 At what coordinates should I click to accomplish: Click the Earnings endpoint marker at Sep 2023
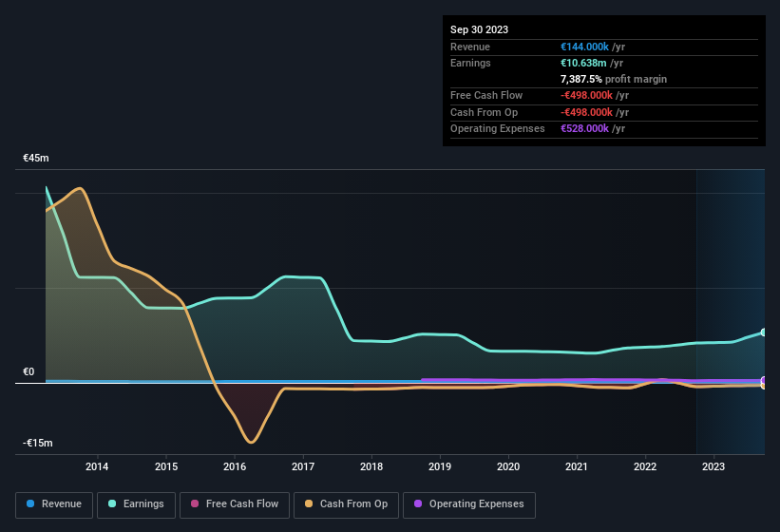(764, 332)
